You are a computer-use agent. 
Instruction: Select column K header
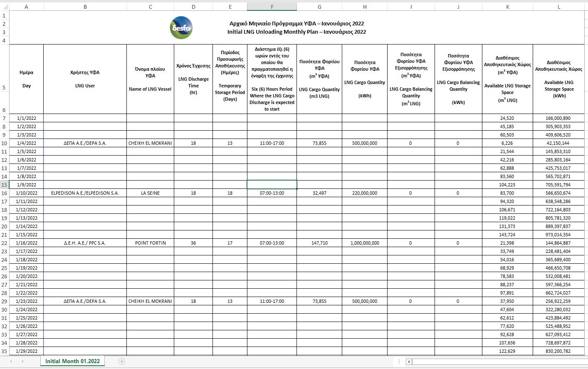[507, 7]
